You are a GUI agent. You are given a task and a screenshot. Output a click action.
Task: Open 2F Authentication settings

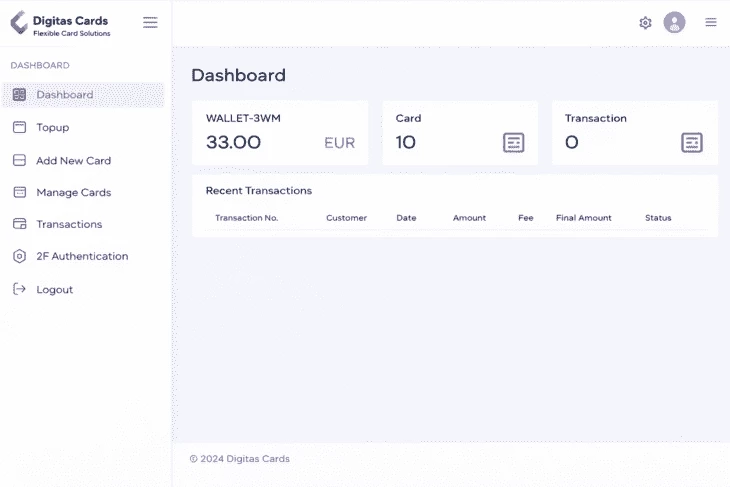coord(82,256)
